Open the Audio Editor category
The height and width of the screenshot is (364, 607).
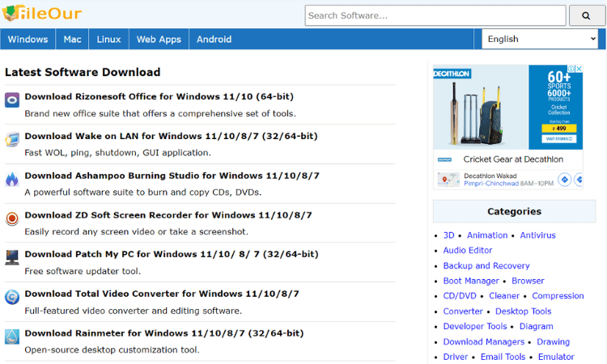[468, 250]
